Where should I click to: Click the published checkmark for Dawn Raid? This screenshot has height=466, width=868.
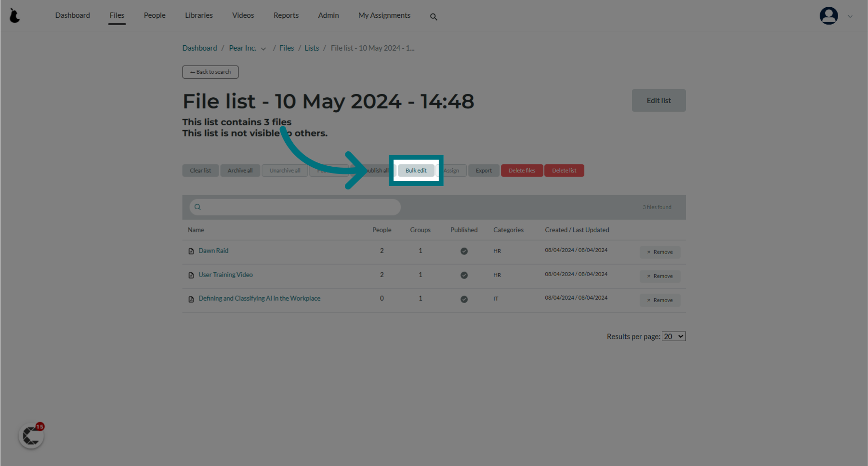[x=464, y=251]
